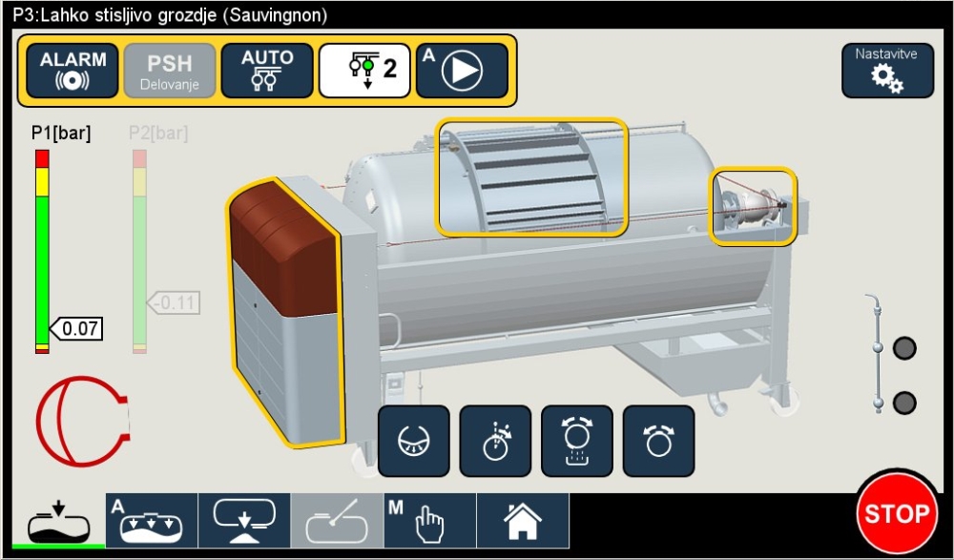
Task: Select the press door hatch area
Action: 531,176
